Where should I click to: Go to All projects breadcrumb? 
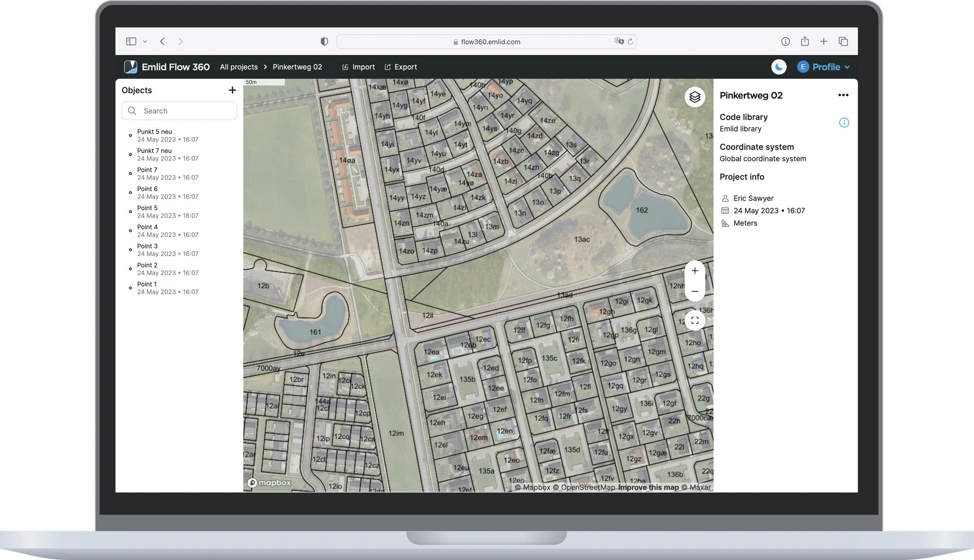[x=239, y=67]
